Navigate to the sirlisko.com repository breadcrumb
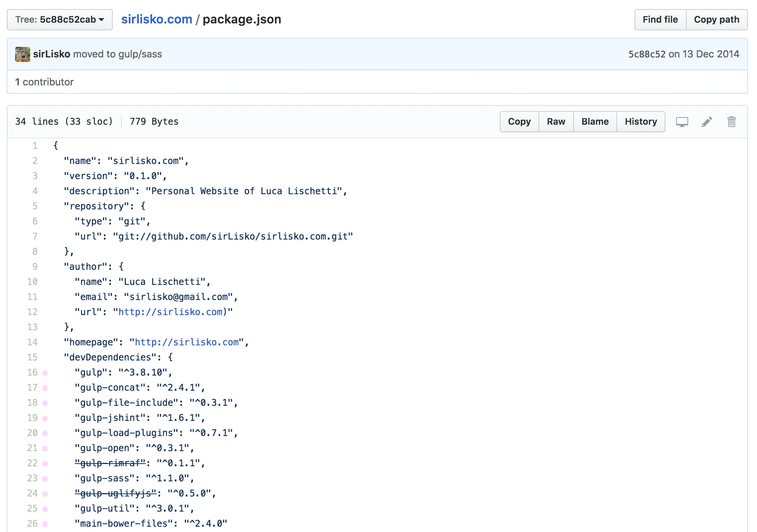 (157, 19)
